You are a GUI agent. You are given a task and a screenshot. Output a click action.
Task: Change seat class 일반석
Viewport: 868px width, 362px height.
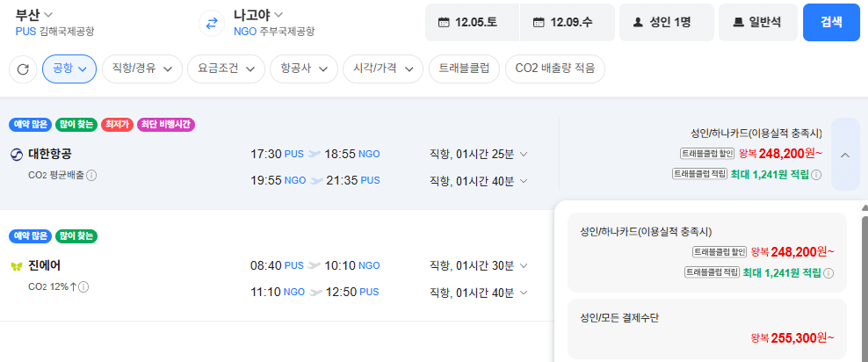point(758,22)
